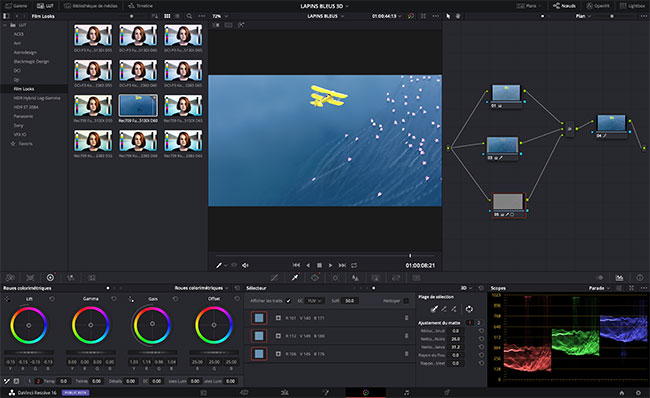Switch to the Nœuds panel tab
Image resolution: width=650 pixels, height=398 pixels.
[564, 6]
